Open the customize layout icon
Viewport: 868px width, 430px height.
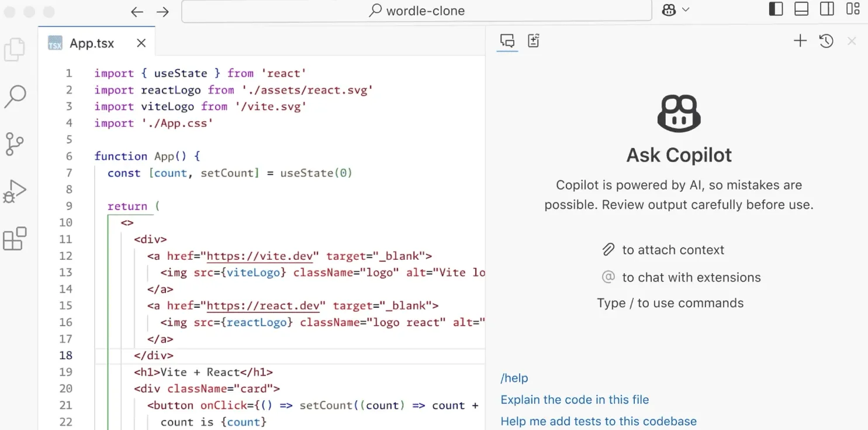tap(853, 9)
